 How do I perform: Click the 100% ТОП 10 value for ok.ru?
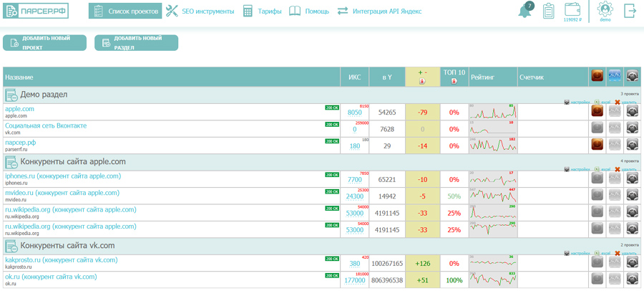click(454, 280)
